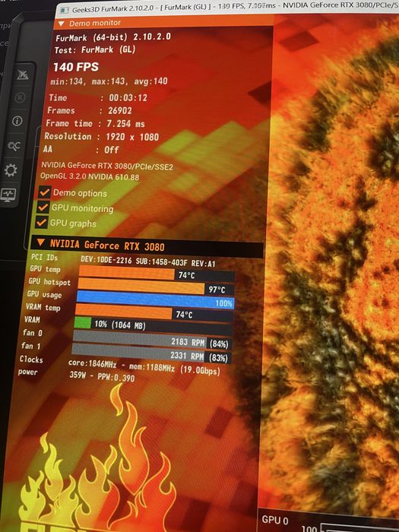Click the GPU hotspot 97°C bar
Screen dimensions: 399x532
[156, 287]
